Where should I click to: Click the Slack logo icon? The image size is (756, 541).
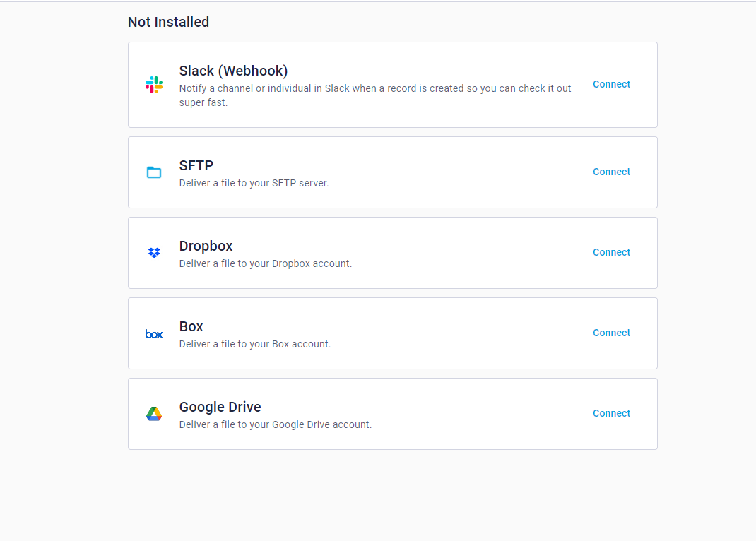point(154,85)
